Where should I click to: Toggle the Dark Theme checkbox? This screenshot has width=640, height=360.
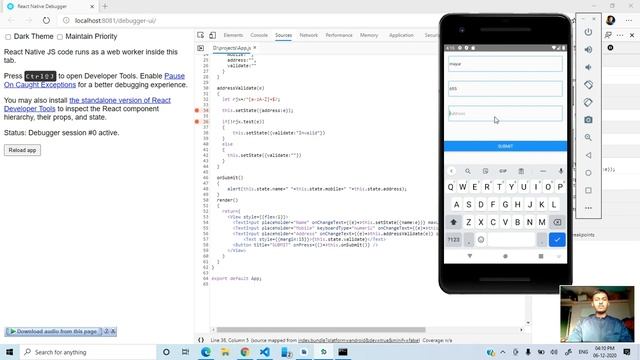(8, 37)
